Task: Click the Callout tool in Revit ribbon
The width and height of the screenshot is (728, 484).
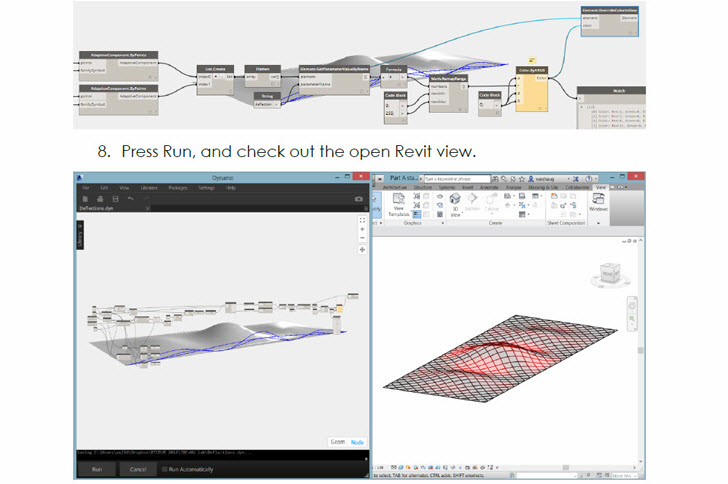Action: coord(491,203)
